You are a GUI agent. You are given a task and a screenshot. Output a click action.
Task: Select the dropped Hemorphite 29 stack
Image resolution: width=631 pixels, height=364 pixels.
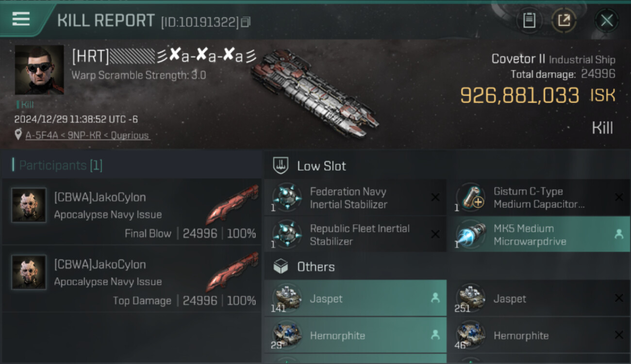(x=355, y=335)
